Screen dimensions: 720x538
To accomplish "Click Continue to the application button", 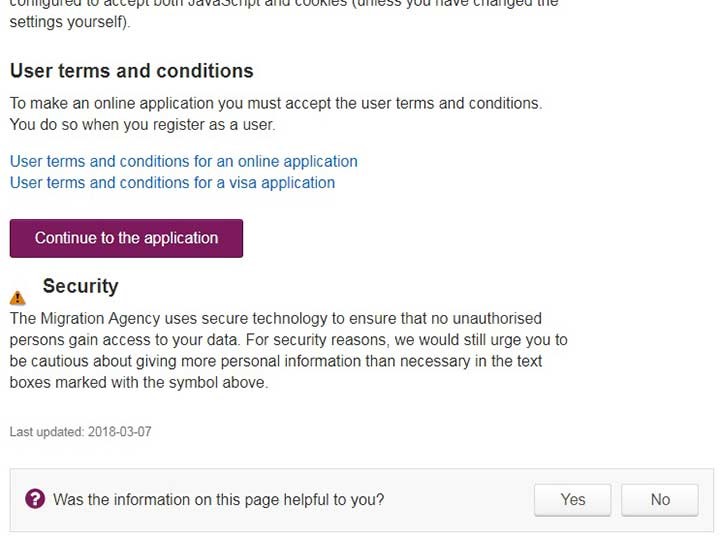I will (126, 238).
